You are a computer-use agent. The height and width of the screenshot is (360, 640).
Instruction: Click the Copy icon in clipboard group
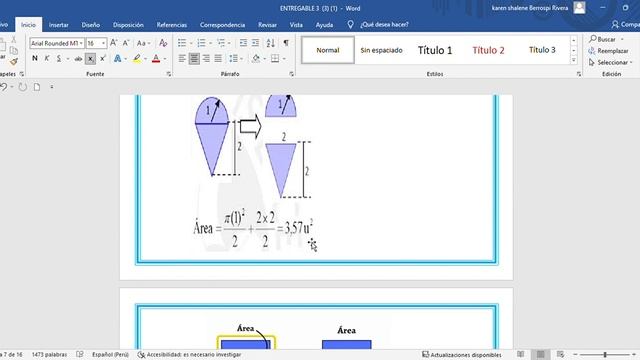click(x=13, y=51)
